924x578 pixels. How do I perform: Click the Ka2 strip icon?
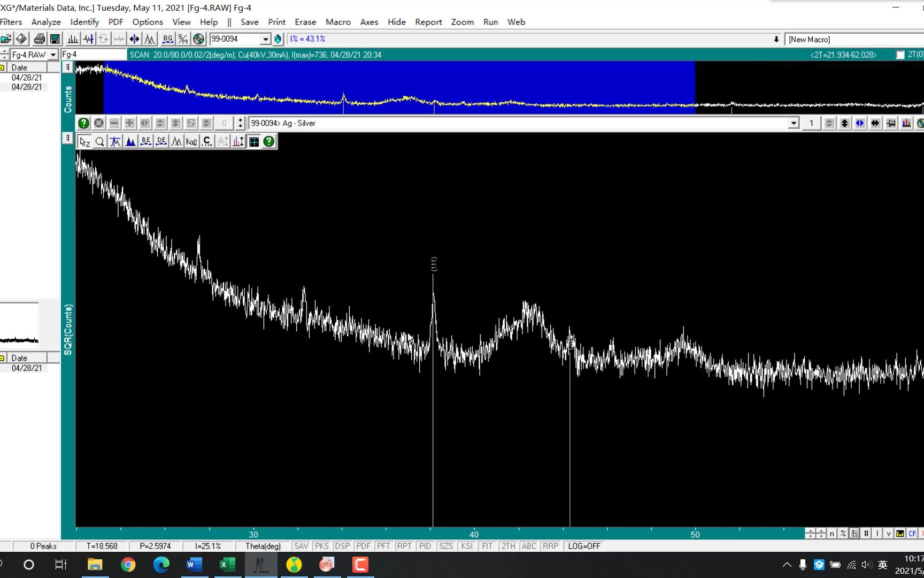tap(192, 141)
